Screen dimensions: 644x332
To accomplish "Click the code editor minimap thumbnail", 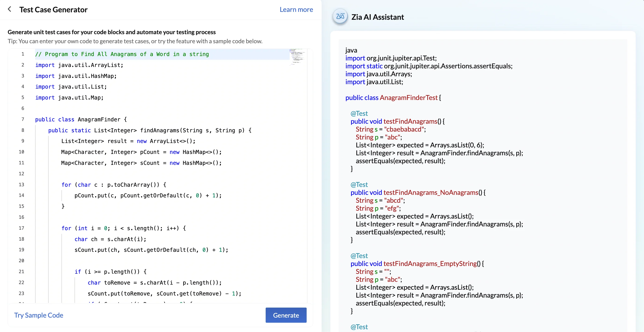I will point(297,57).
